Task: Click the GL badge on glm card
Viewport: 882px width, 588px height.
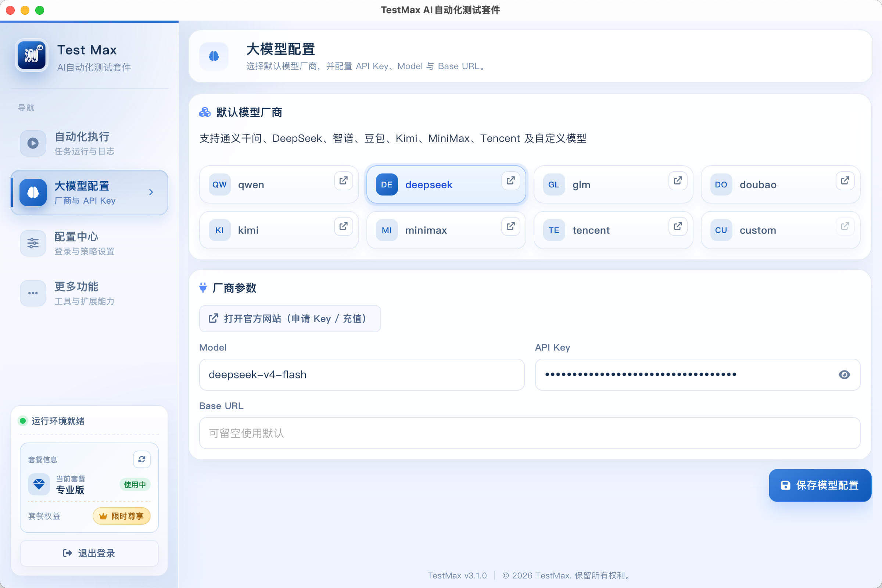Action: 554,184
